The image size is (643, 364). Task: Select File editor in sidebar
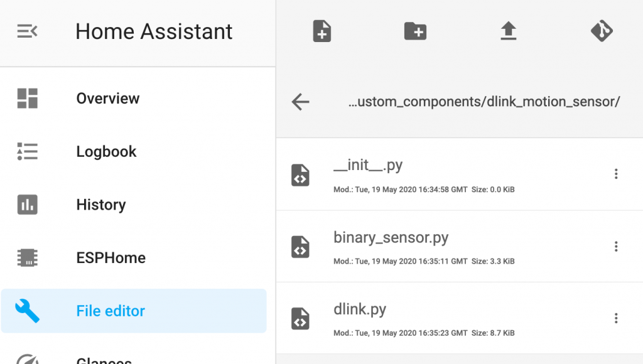111,311
